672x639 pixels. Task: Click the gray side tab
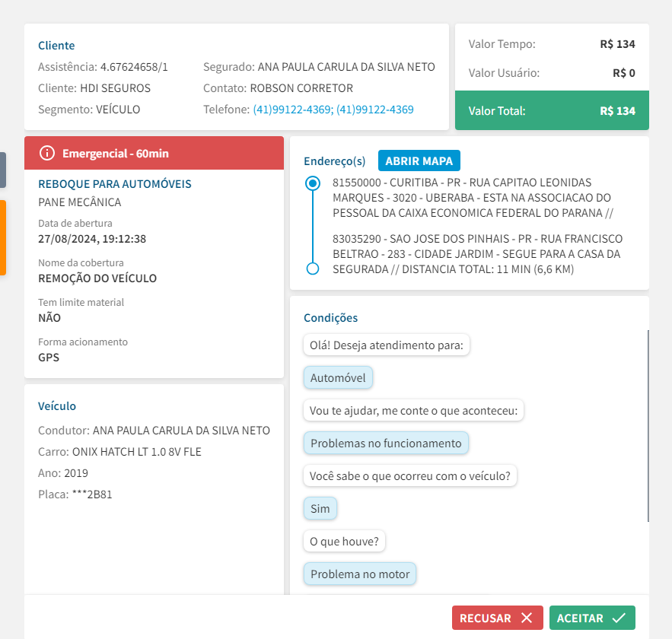tap(3, 170)
